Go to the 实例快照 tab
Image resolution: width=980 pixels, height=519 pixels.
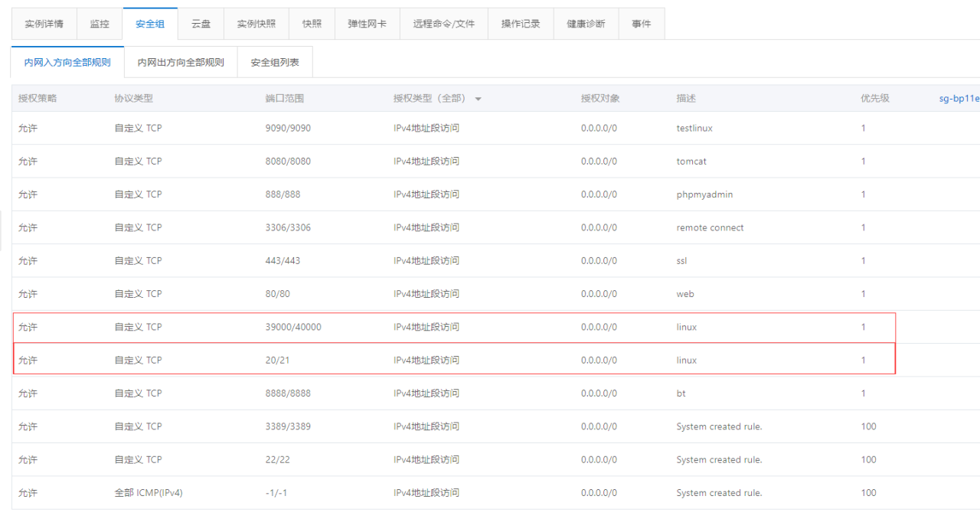[x=256, y=24]
